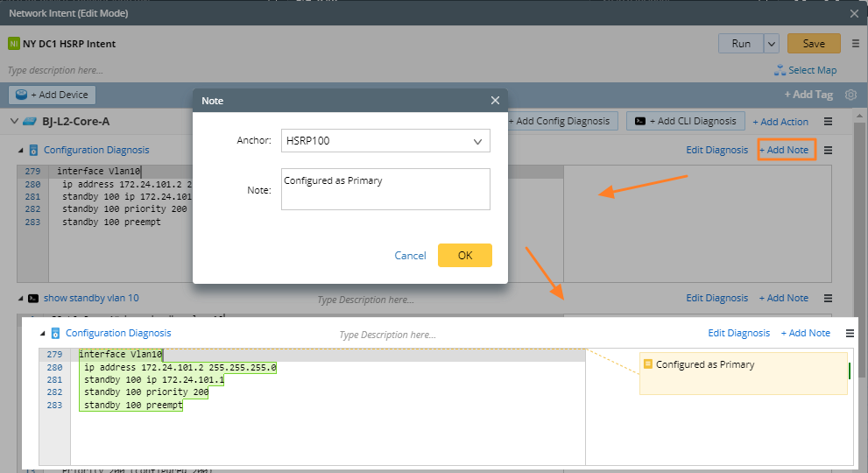Click lower panel Type Description field
The image size is (868, 473).
tap(387, 335)
